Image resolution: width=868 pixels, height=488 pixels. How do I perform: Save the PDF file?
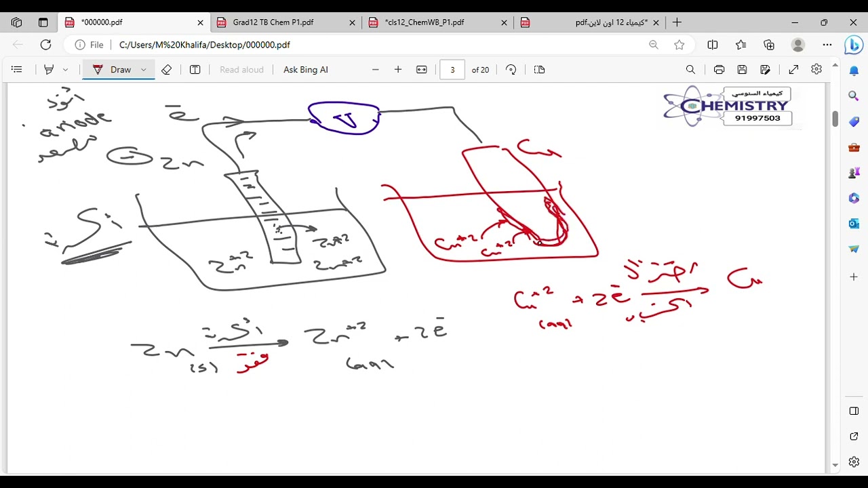click(742, 70)
